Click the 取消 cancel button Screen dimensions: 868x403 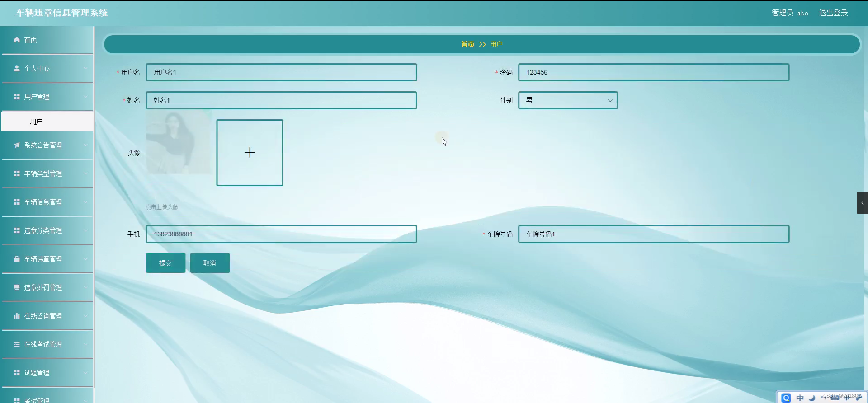[x=210, y=263]
